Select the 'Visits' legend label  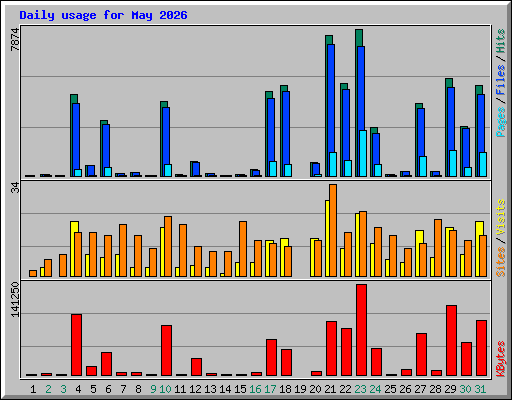tap(500, 218)
